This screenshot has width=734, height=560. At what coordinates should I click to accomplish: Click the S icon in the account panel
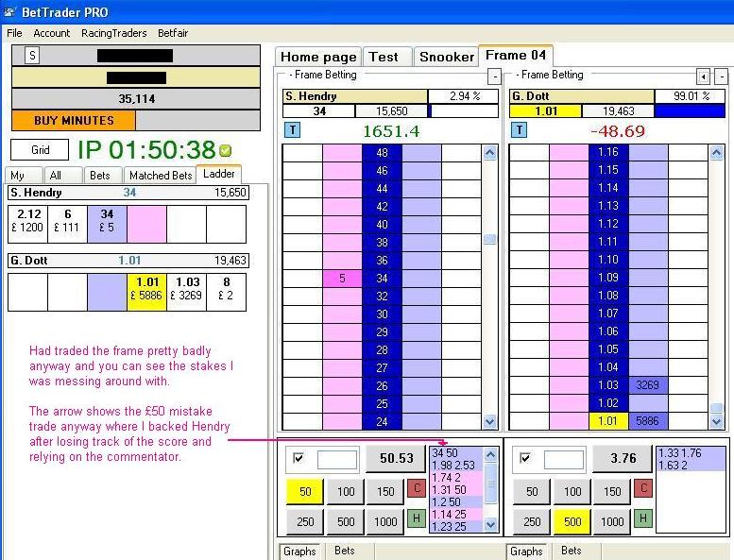[x=32, y=55]
